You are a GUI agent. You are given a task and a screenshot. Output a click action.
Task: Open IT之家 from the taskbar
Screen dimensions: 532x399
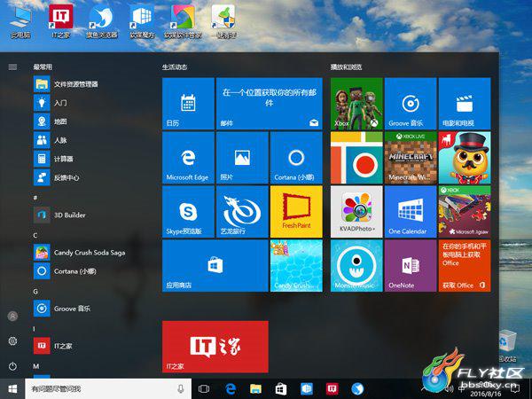[x=332, y=389]
